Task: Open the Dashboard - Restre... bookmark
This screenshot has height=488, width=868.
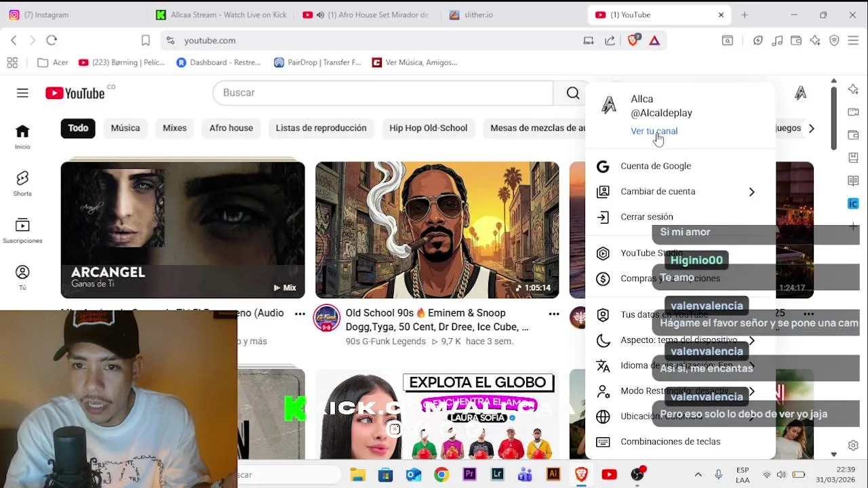Action: (218, 62)
